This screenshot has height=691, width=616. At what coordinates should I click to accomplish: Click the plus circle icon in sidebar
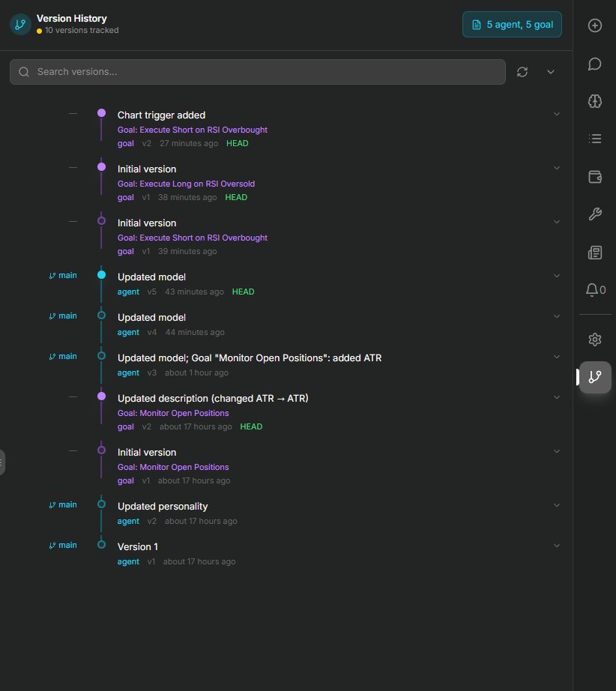pos(595,25)
